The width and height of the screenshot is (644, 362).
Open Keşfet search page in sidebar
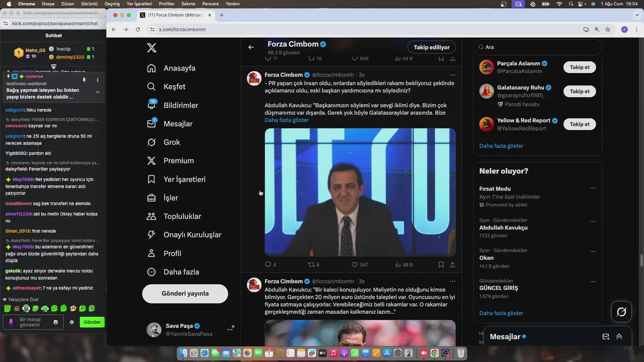coord(166,86)
